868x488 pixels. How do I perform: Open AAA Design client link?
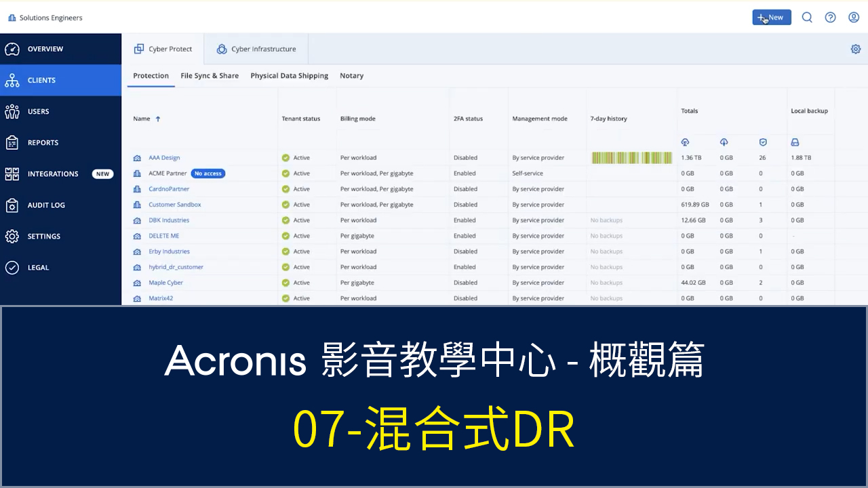click(x=164, y=158)
